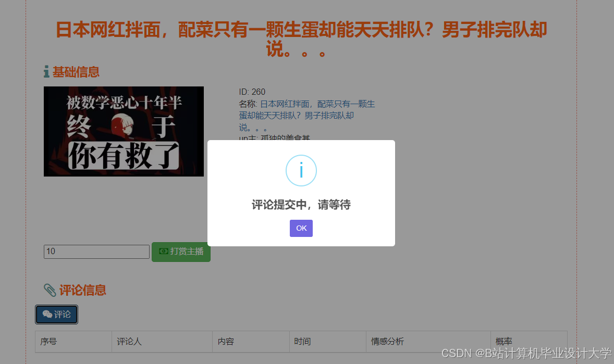This screenshot has width=614, height=364.
Task: Click the reward amount input showing 10
Action: 96,252
